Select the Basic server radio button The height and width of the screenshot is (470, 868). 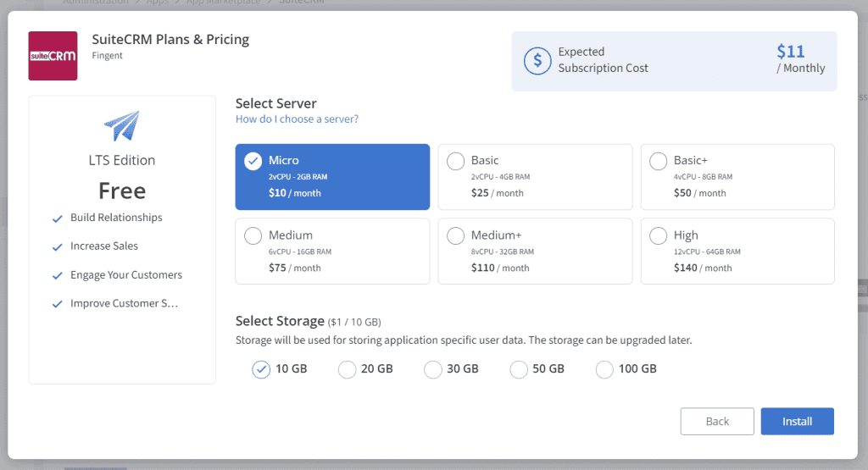tap(455, 161)
